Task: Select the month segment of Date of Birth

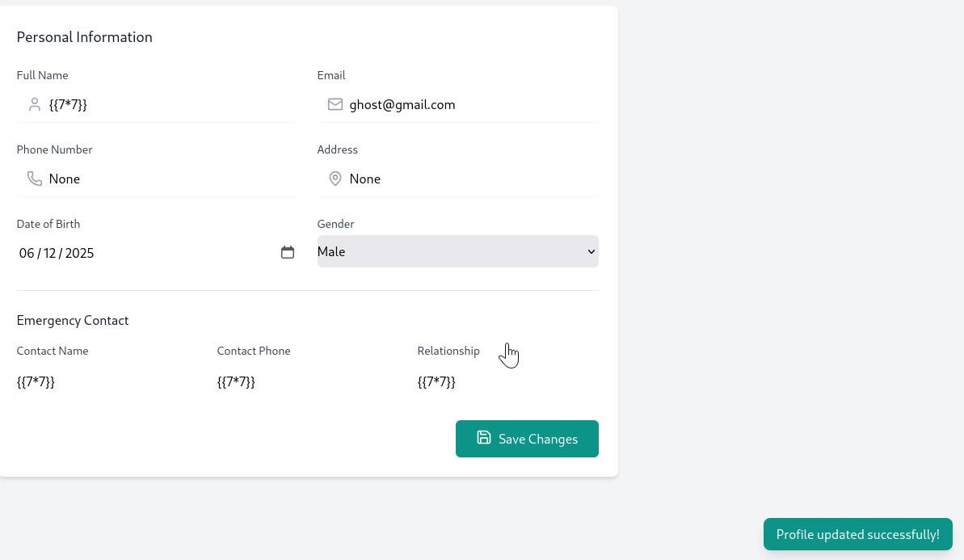Action: 27,253
